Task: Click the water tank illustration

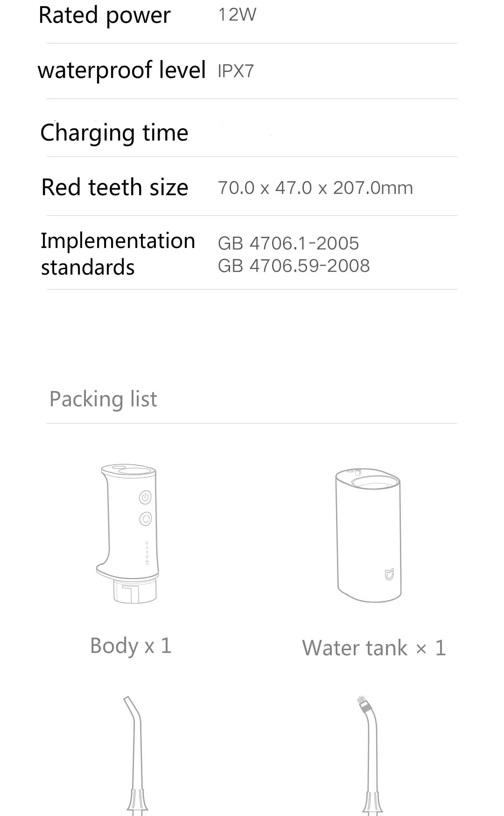Action: [368, 535]
